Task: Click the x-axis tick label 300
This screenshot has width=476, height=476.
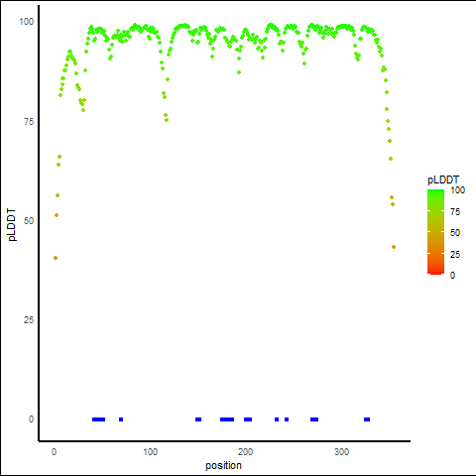Action: pos(341,452)
